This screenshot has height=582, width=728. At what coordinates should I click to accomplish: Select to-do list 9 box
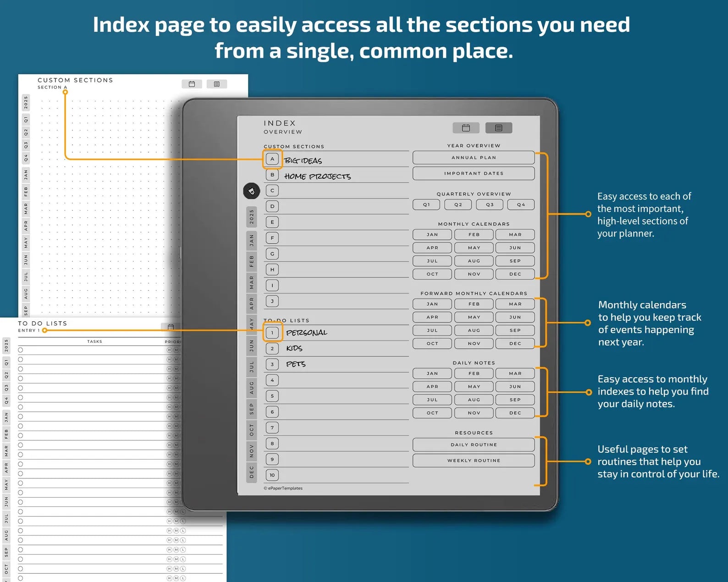pyautogui.click(x=272, y=459)
